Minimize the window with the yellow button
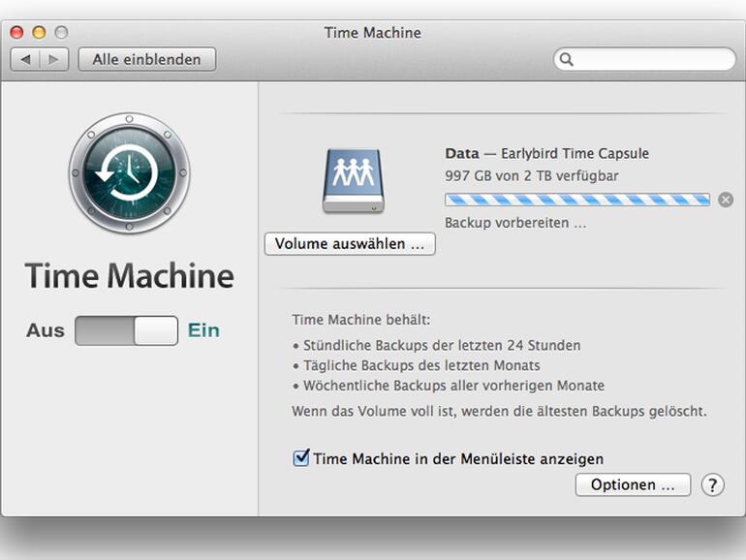This screenshot has height=560, width=746. 39,32
